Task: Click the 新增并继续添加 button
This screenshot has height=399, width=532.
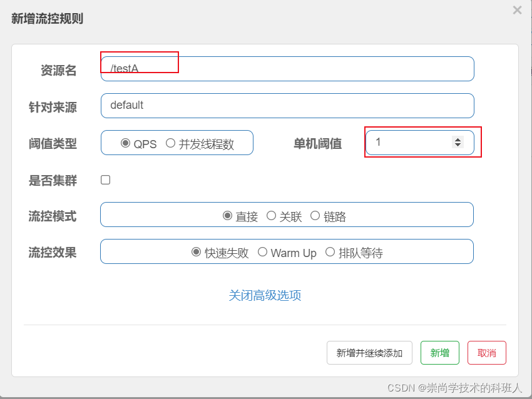Action: (x=369, y=353)
